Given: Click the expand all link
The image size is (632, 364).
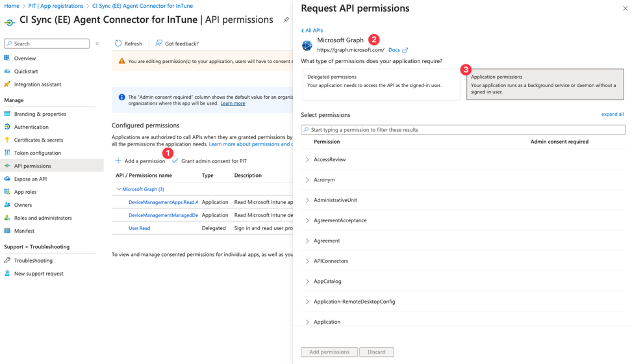Looking at the screenshot, I should 613,114.
